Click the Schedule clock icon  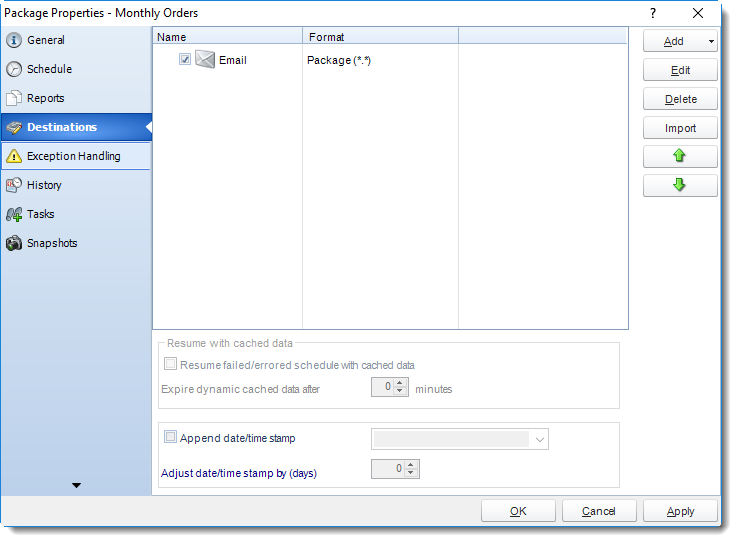coord(14,69)
